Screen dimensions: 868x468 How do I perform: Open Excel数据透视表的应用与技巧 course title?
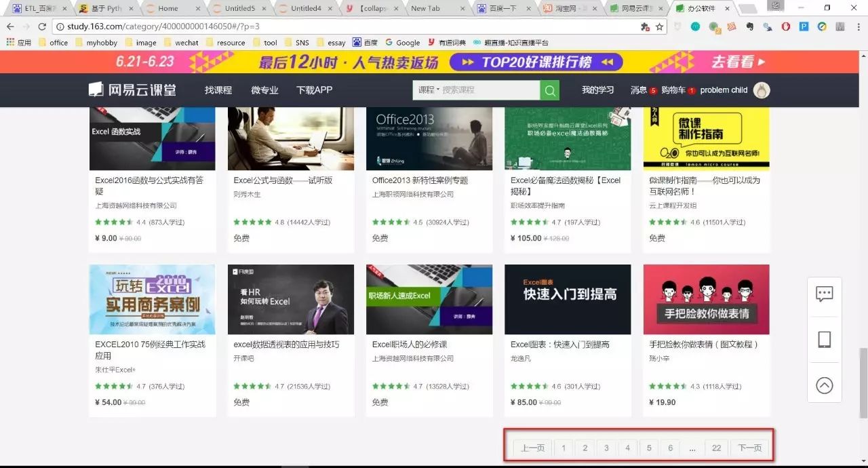(x=286, y=345)
